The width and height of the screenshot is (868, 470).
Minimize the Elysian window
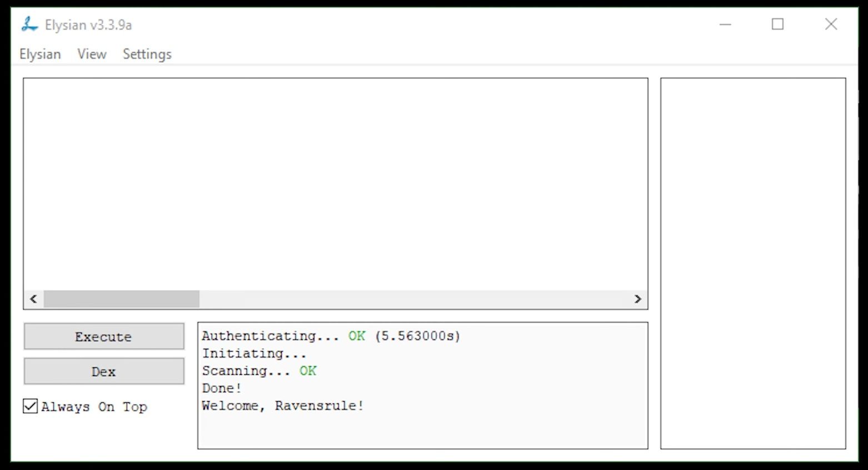pyautogui.click(x=725, y=24)
